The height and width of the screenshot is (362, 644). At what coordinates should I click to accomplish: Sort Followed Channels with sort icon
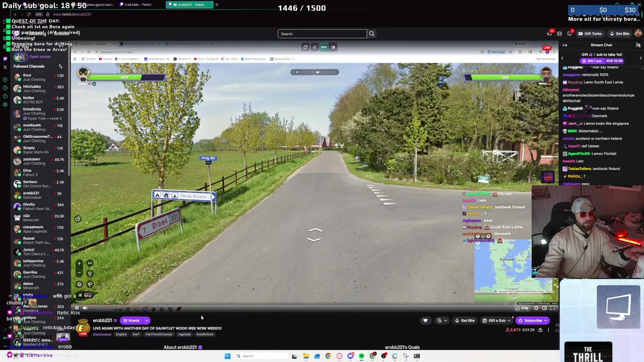60,66
